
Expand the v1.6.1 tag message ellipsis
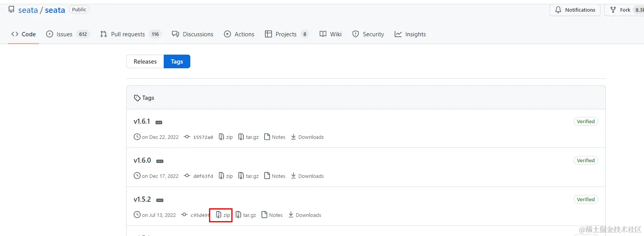(159, 122)
